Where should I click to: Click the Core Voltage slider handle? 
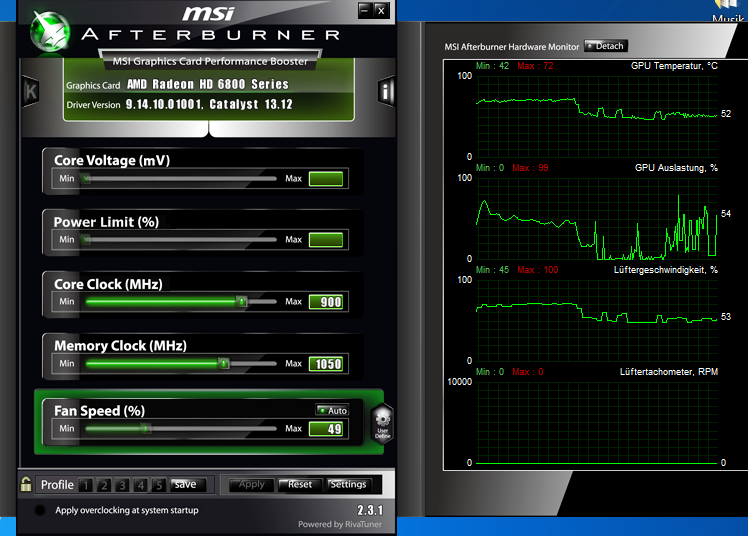86,179
